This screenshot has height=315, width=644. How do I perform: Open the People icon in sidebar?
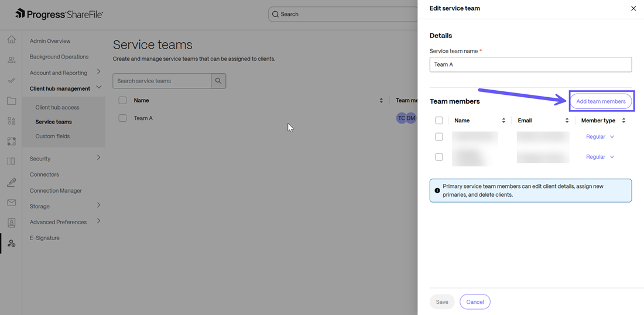[11, 60]
